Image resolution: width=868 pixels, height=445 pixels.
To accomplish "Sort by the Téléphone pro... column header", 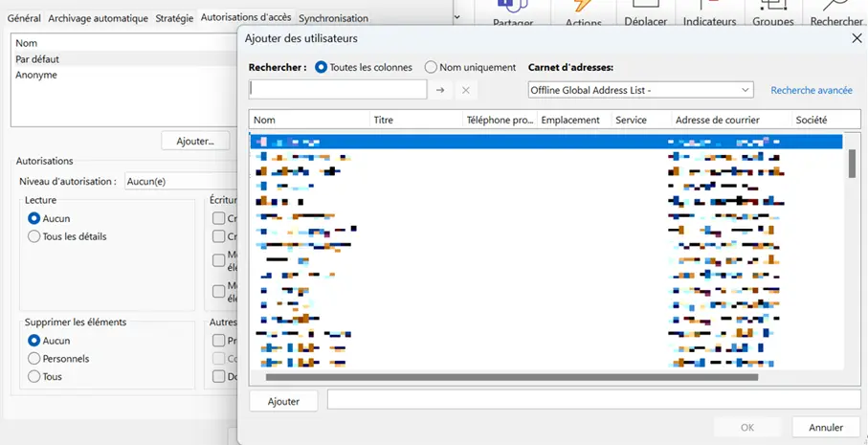I will pos(500,120).
